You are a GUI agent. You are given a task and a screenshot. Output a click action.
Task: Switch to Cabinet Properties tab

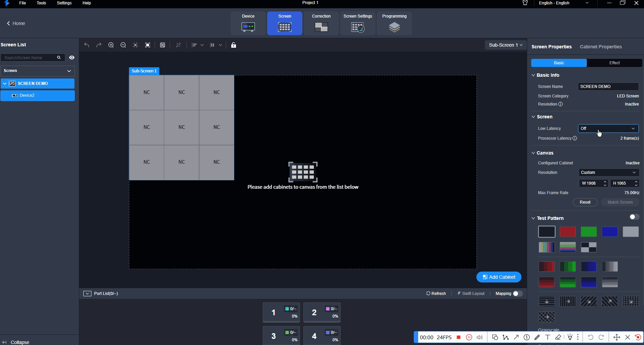point(601,47)
